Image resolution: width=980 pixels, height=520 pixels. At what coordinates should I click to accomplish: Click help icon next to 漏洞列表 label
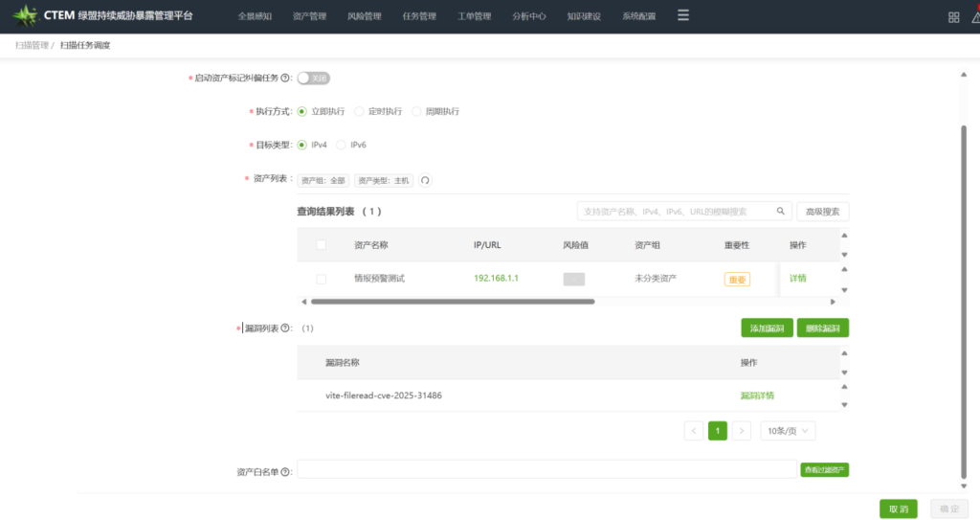click(x=285, y=328)
